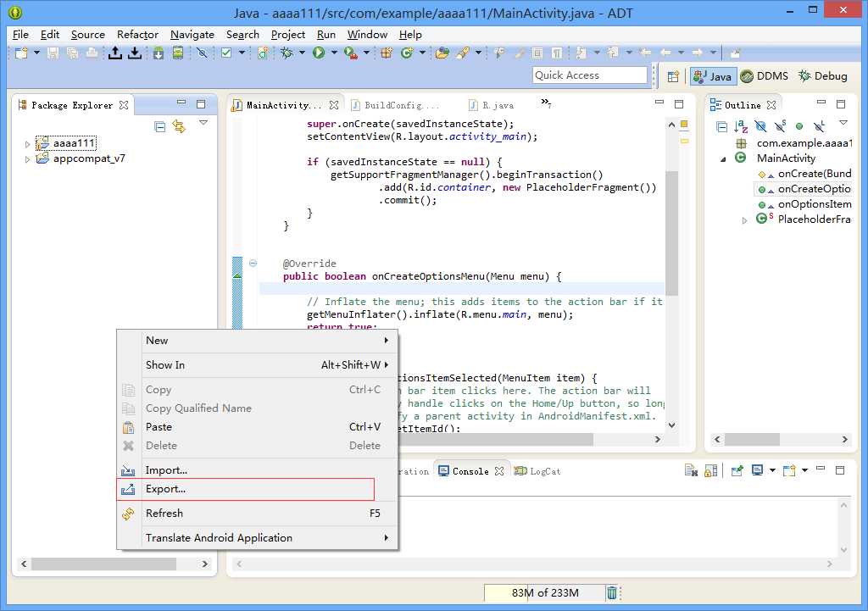Collapse the MainActivity node in Outline
This screenshot has height=611, width=868.
pyautogui.click(x=724, y=158)
